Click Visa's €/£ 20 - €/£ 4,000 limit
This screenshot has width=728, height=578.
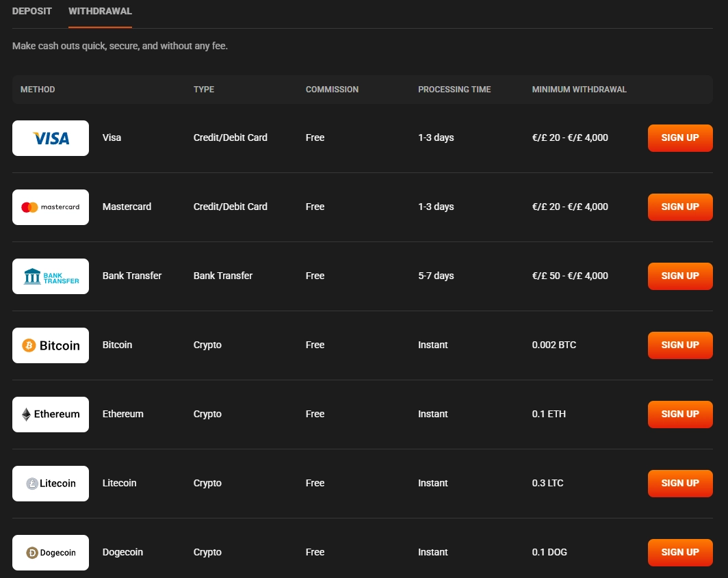(570, 138)
